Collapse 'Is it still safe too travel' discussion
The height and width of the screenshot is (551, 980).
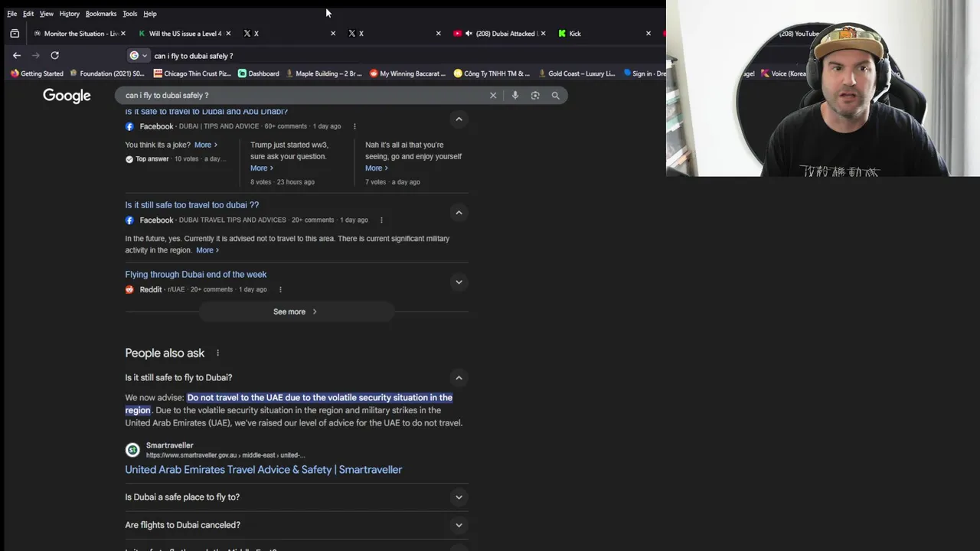pyautogui.click(x=459, y=213)
